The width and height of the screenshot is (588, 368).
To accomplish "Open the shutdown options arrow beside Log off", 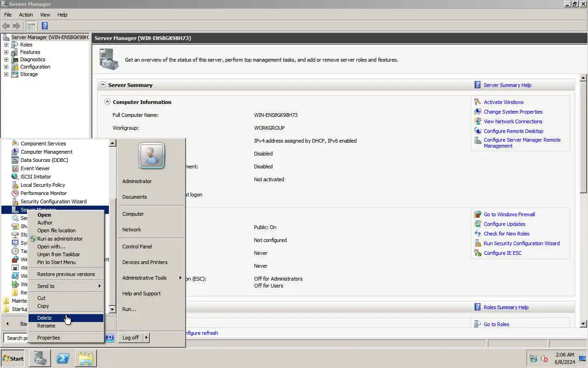I will (x=147, y=338).
